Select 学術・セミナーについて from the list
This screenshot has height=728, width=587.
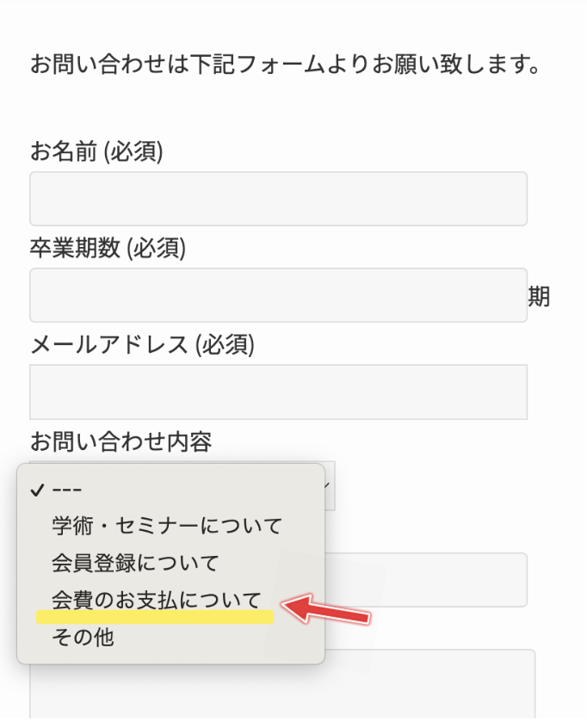coord(167,524)
